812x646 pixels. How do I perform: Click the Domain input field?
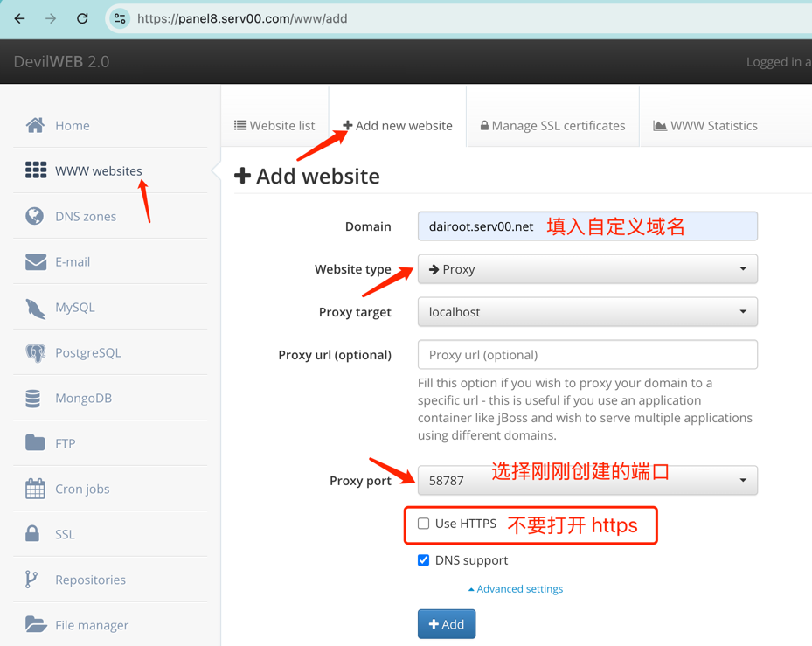pyautogui.click(x=586, y=226)
